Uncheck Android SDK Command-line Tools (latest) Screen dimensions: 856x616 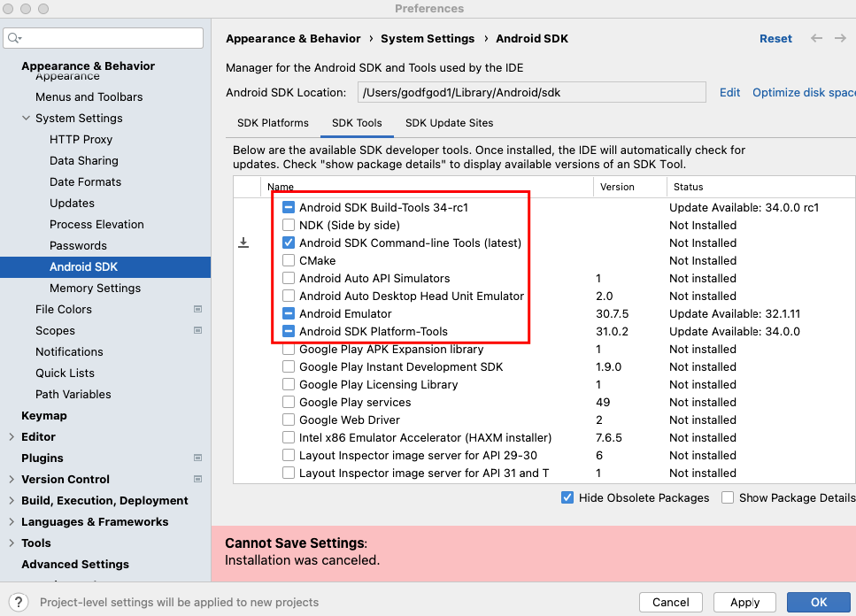point(289,243)
